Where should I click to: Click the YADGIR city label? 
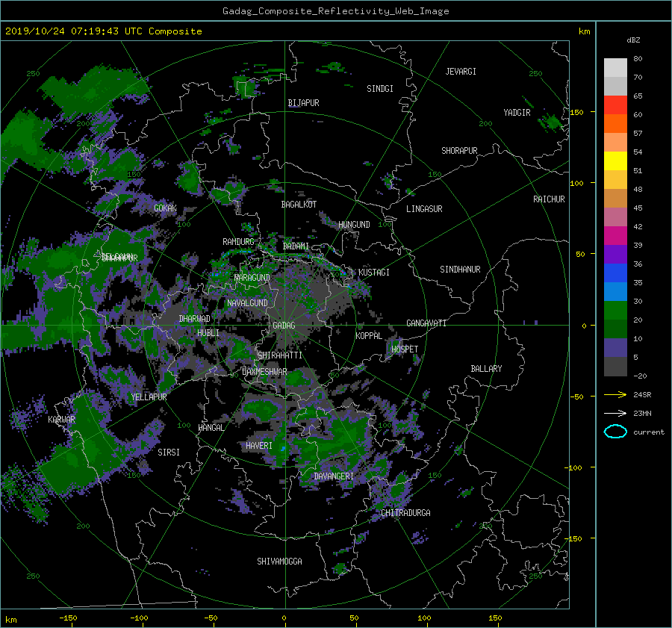(x=517, y=113)
